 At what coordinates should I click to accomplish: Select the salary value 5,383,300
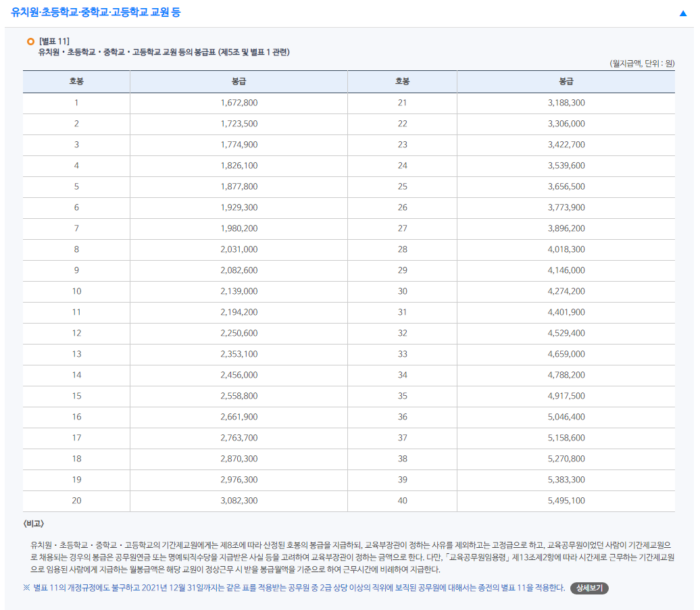pos(566,480)
